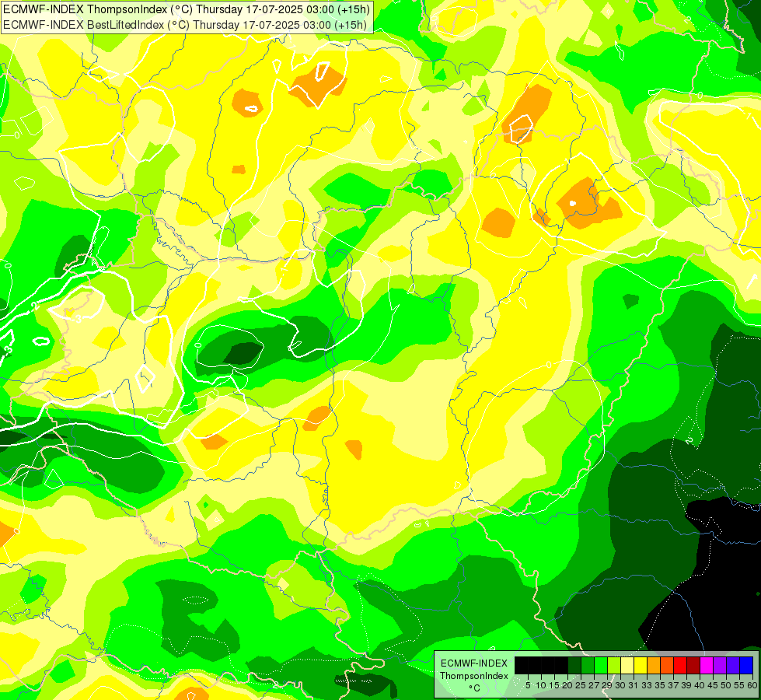Select the magenta 40–45 legend swatch

(x=706, y=665)
